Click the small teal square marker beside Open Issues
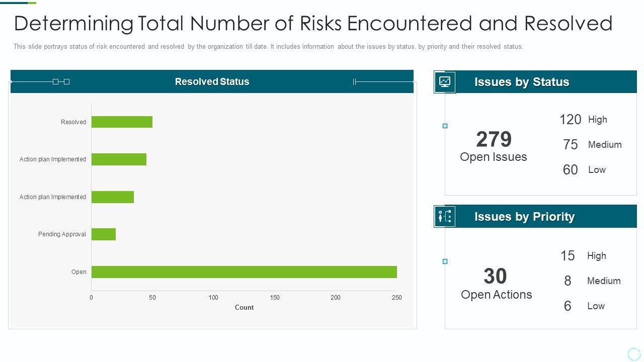This screenshot has width=644, height=362. 445,126
